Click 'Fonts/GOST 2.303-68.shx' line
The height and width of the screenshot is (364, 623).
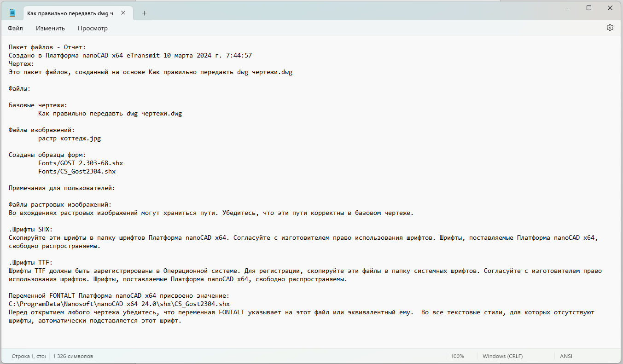coord(81,163)
